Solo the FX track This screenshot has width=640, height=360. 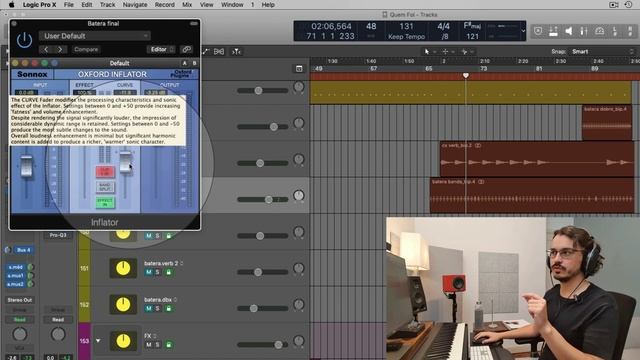[x=158, y=345]
